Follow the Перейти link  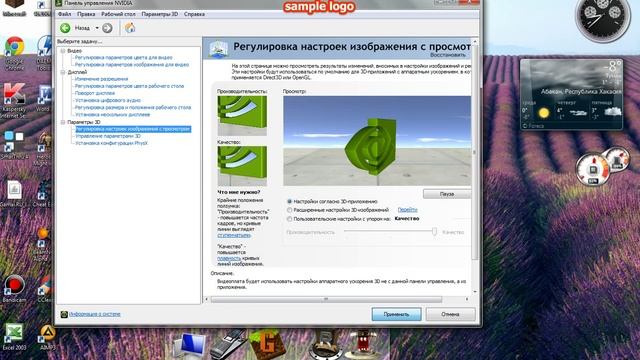tap(407, 210)
